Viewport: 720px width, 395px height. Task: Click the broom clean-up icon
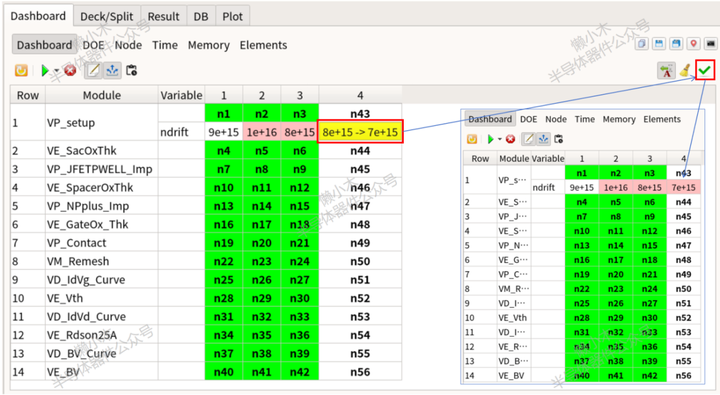pos(685,70)
